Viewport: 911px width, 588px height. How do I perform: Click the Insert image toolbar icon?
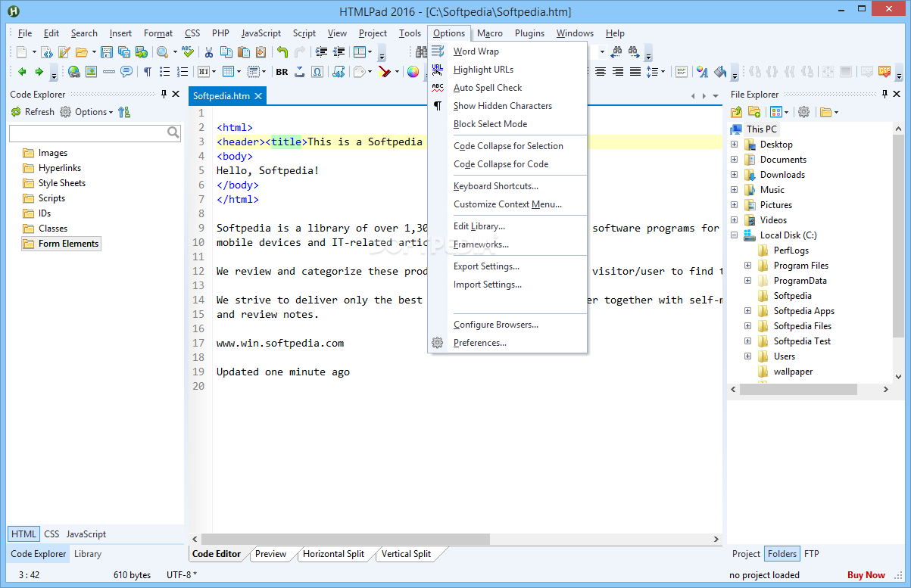pos(91,72)
